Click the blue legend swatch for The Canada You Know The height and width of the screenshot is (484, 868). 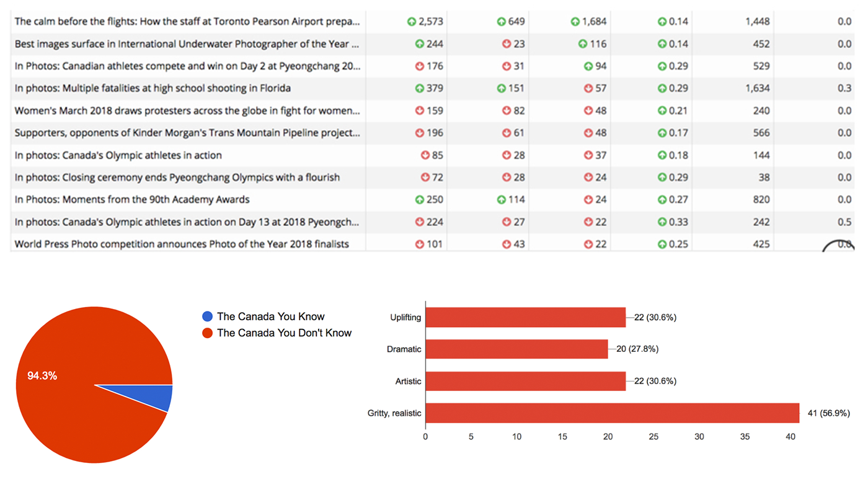coord(208,316)
